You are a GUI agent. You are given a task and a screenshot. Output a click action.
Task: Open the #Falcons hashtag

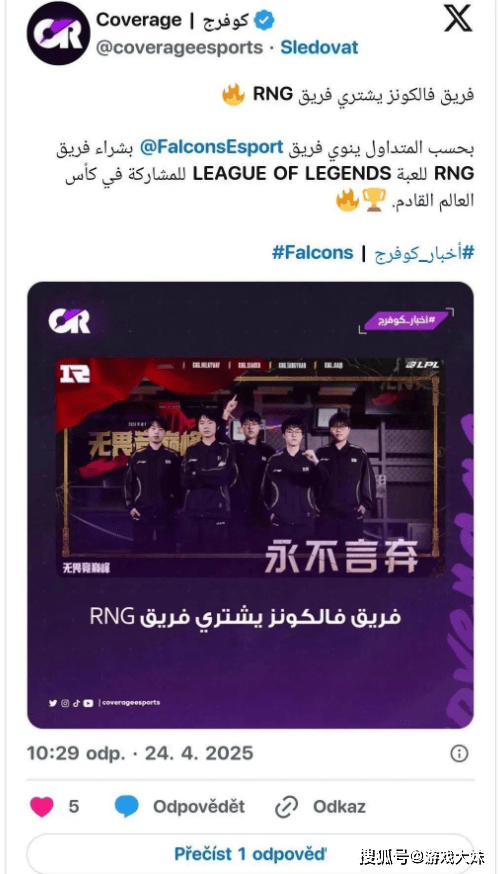313,253
